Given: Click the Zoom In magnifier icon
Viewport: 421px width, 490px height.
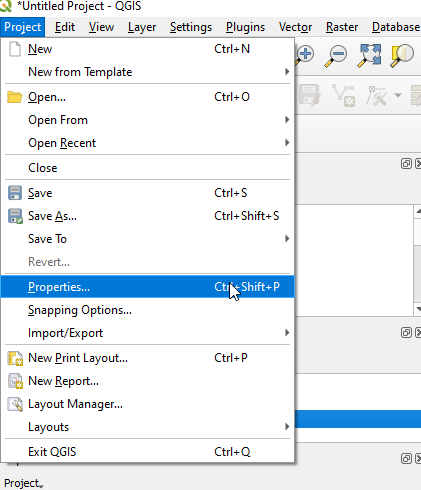Looking at the screenshot, I should tap(305, 55).
